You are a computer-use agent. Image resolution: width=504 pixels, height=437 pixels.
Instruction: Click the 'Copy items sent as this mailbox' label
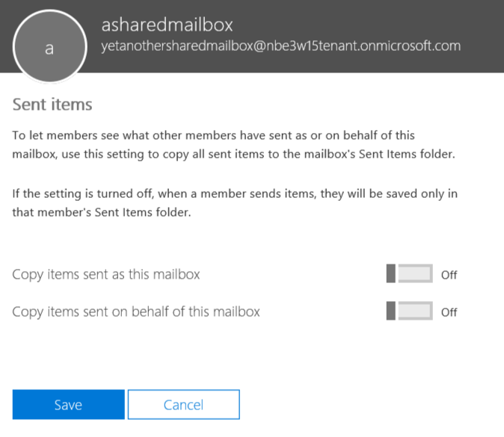pos(106,274)
